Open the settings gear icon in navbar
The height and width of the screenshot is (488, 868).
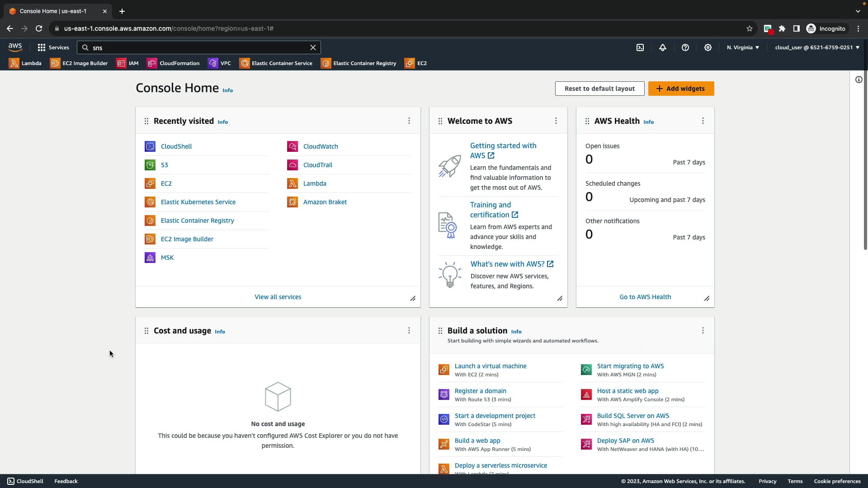(708, 47)
